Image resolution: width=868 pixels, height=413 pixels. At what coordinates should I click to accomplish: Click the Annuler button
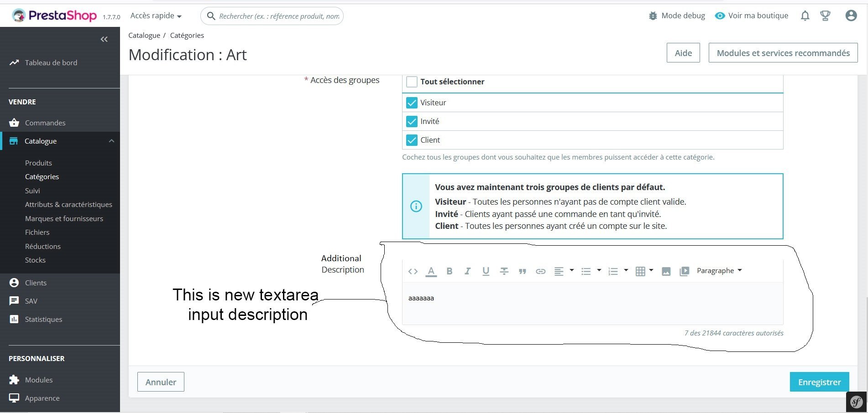click(161, 382)
